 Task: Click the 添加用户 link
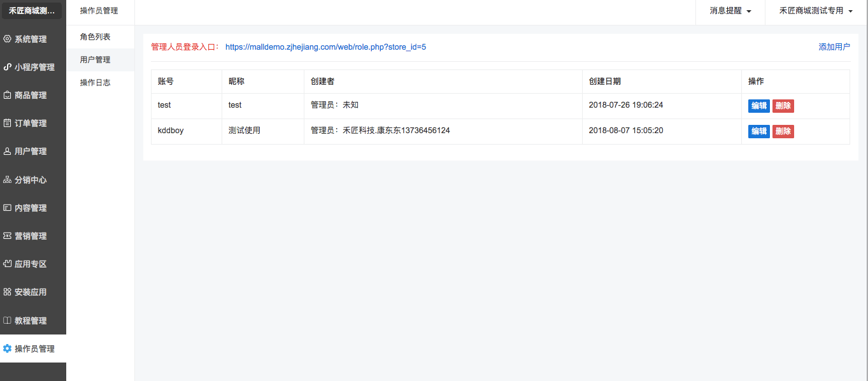834,47
